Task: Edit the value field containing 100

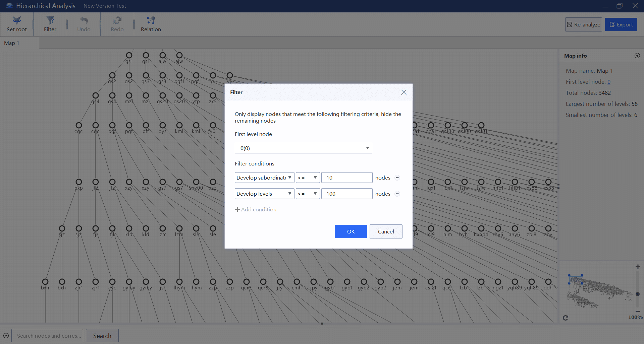Action: point(347,194)
